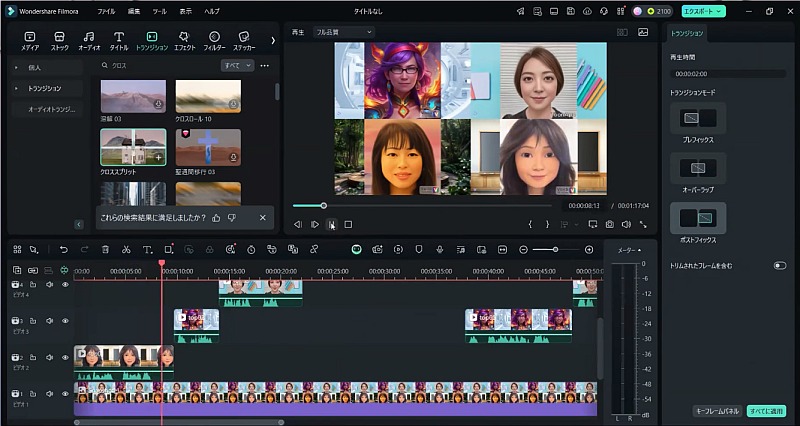
Task: Click the stop button under the preview
Action: pos(348,224)
